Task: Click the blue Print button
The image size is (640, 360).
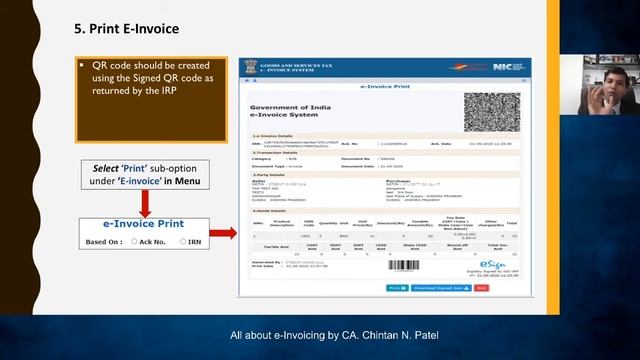Action: pyautogui.click(x=397, y=288)
